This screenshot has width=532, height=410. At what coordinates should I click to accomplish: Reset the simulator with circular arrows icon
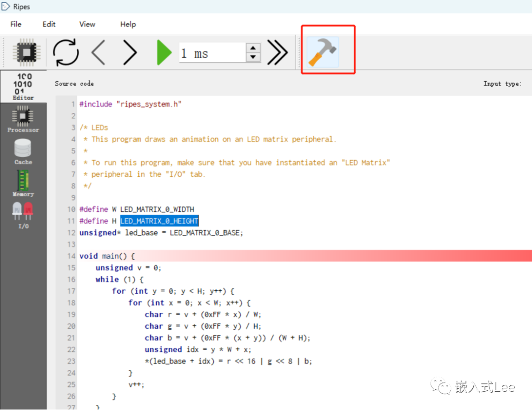tap(66, 52)
